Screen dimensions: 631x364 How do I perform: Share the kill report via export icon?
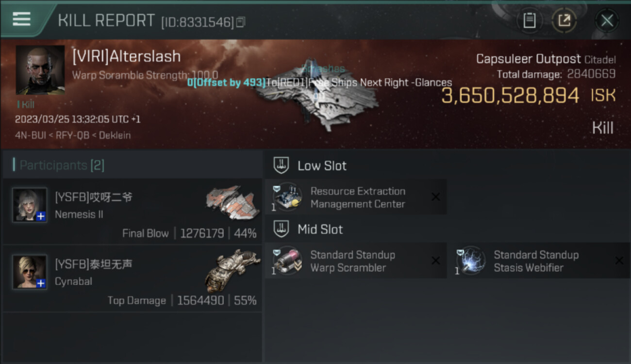[564, 20]
